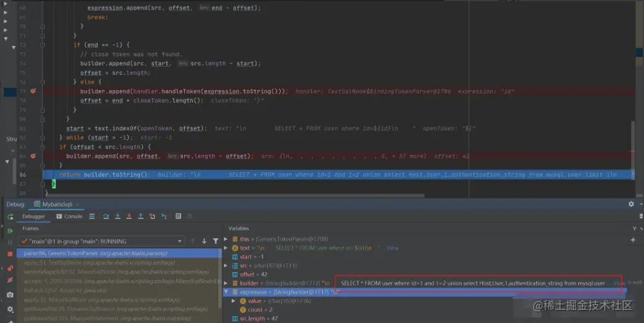Open debugger settings gear in left strip

click(11, 309)
